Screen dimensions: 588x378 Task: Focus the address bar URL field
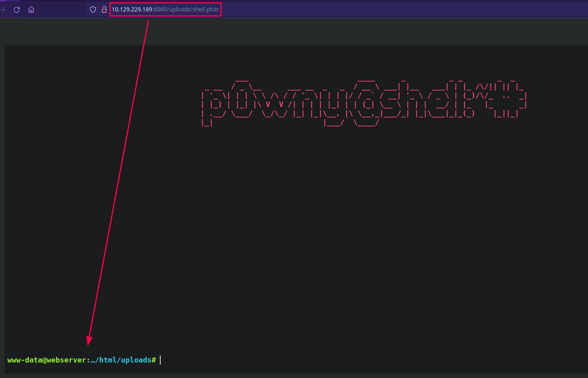(165, 9)
